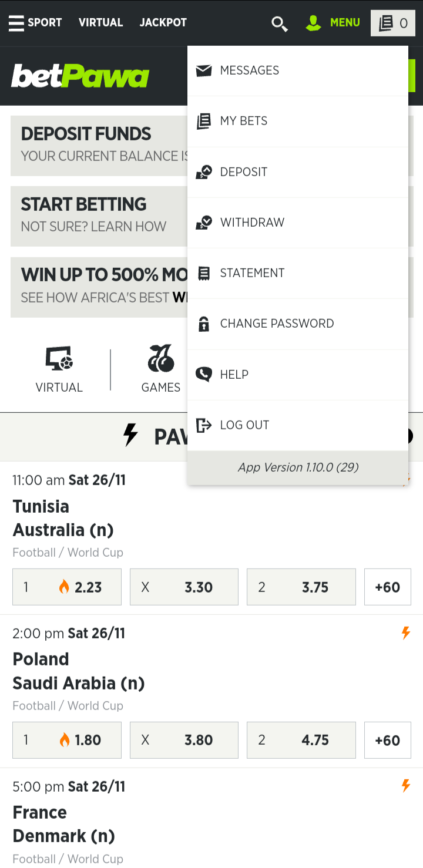Open the hamburger Sport menu icon
The image size is (423, 868).
tap(16, 23)
